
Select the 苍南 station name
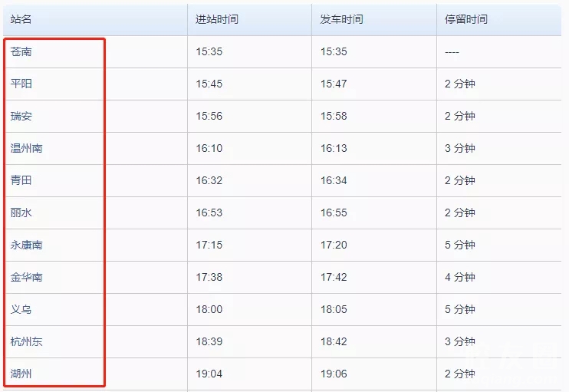pos(21,51)
